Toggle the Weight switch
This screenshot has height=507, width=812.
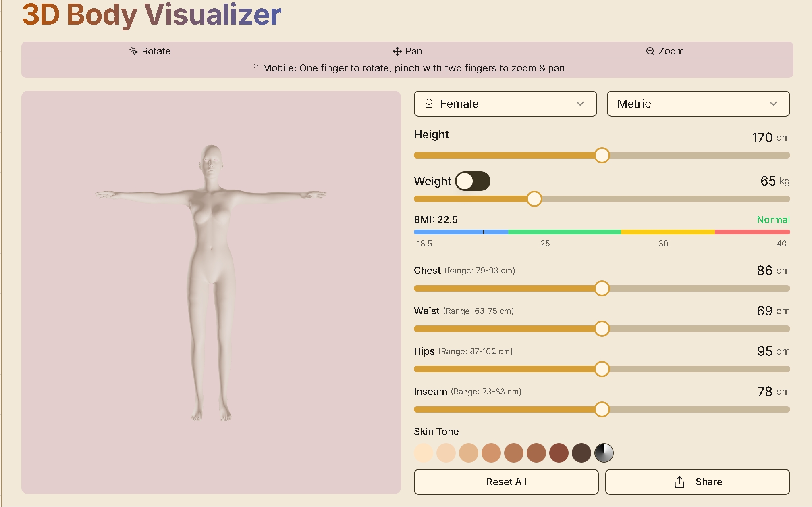(473, 181)
